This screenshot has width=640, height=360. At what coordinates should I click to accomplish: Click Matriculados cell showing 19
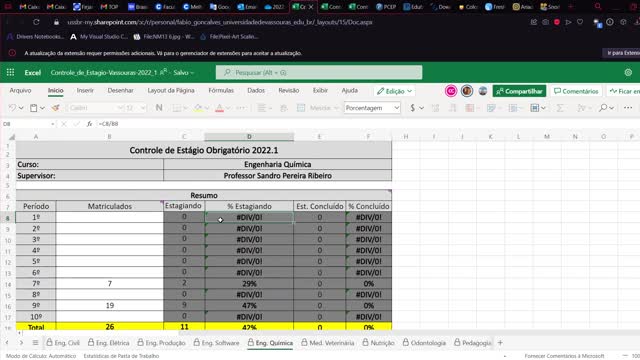tap(109, 305)
